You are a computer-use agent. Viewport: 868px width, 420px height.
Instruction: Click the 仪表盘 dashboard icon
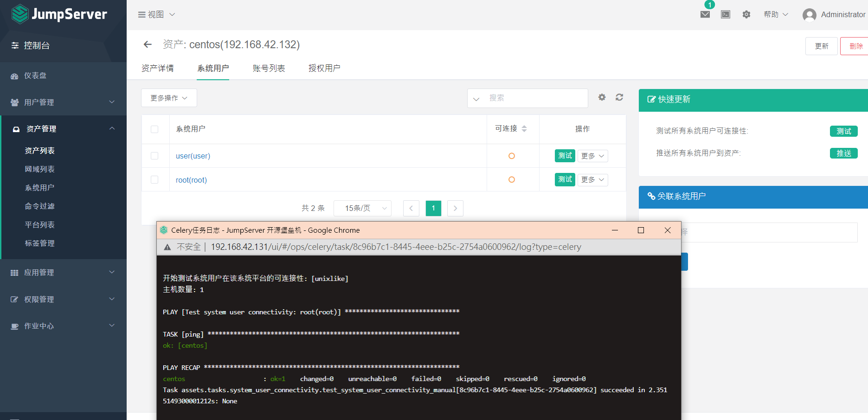pos(14,76)
